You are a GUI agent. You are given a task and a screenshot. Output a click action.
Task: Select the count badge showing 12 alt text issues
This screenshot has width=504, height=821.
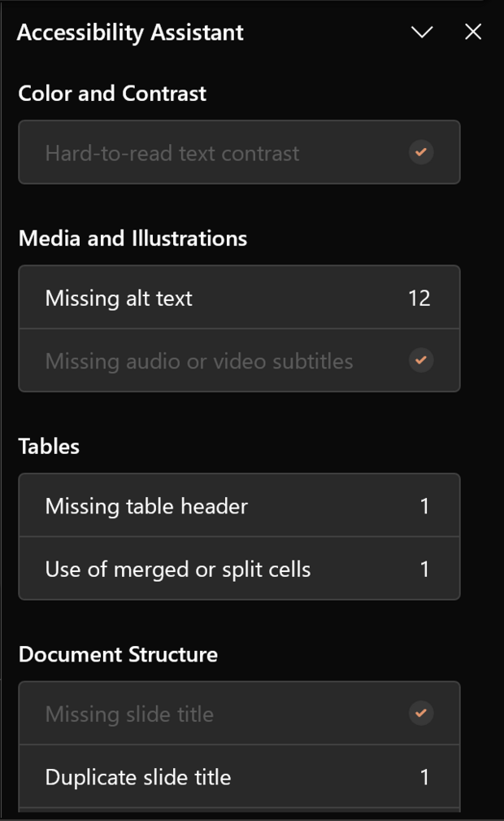419,298
